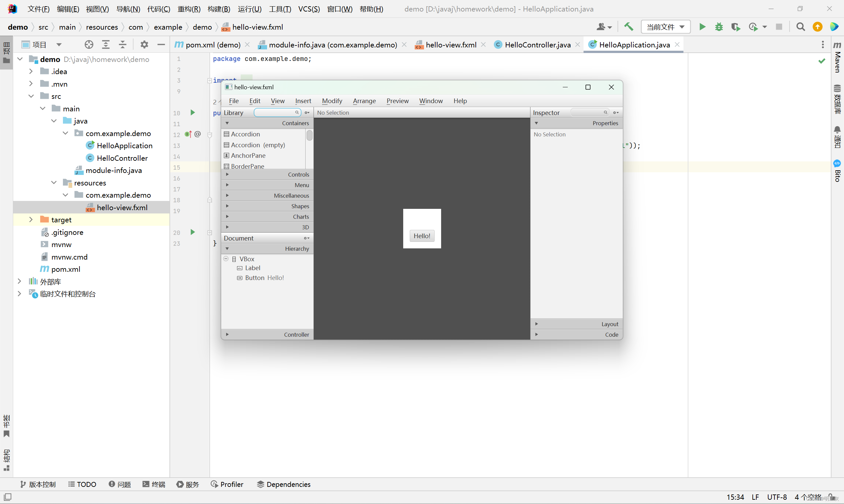This screenshot has height=504, width=844.
Task: Open Project panel options via the gear icon
Action: pos(144,44)
